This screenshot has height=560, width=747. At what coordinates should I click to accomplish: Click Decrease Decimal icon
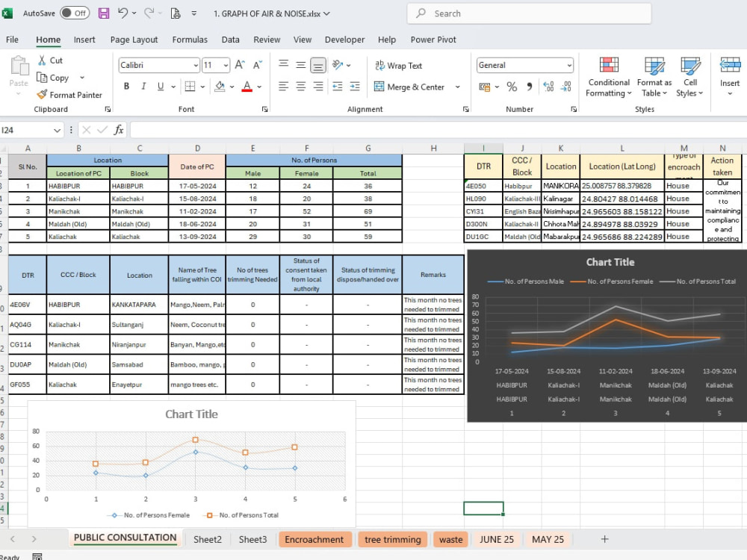point(566,87)
